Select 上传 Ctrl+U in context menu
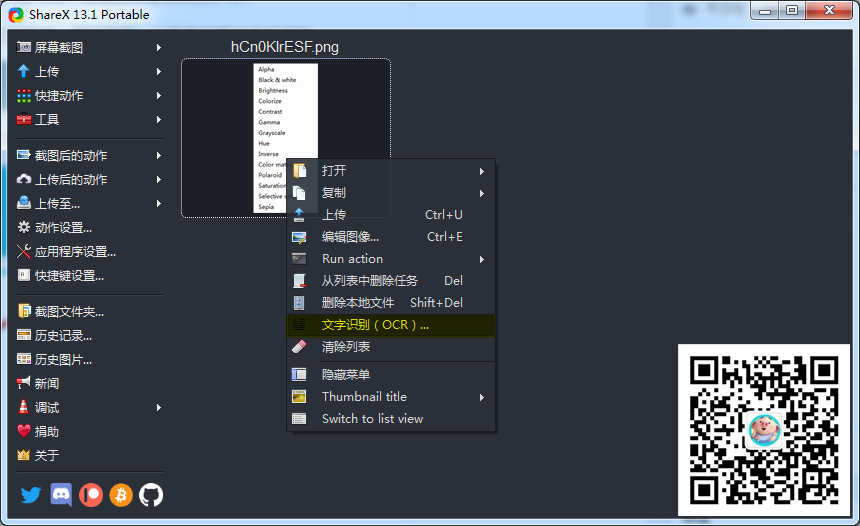This screenshot has height=526, width=860. [x=391, y=215]
